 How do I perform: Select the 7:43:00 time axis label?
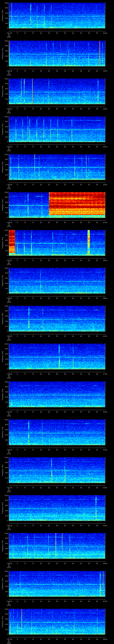pyautogui.click(x=9, y=487)
